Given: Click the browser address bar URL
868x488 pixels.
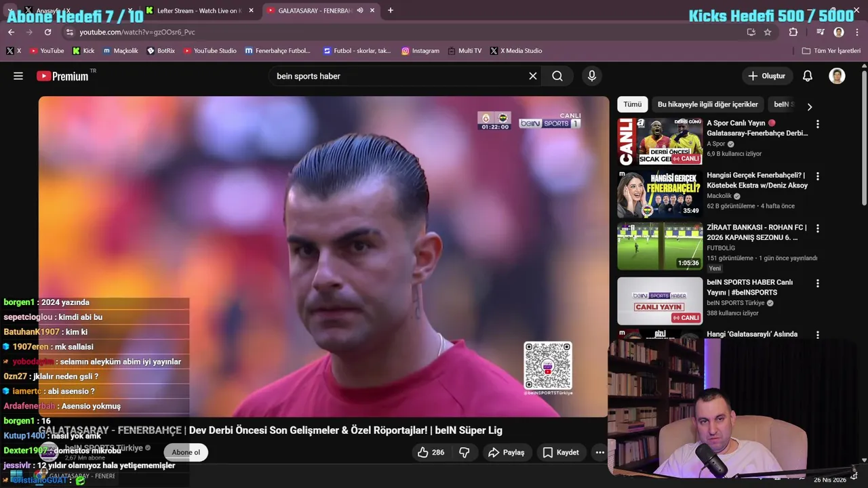Looking at the screenshot, I should point(137,32).
